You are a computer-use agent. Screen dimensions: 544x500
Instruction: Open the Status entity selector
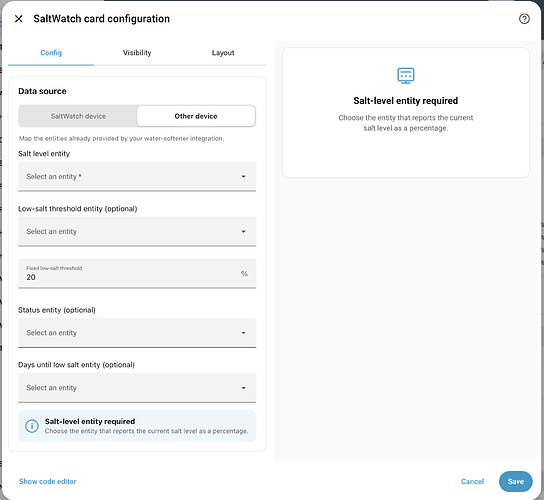(137, 333)
